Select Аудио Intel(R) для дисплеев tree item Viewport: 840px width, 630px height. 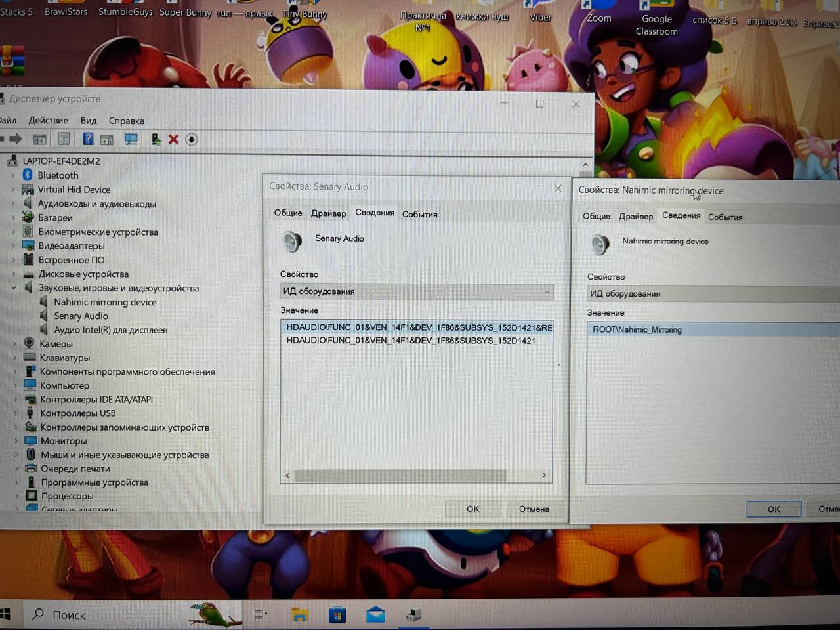111,330
